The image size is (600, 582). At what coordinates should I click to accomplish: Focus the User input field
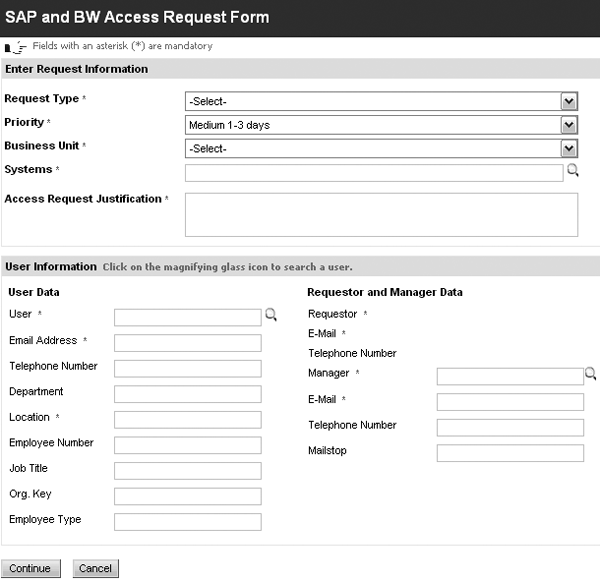(x=188, y=318)
